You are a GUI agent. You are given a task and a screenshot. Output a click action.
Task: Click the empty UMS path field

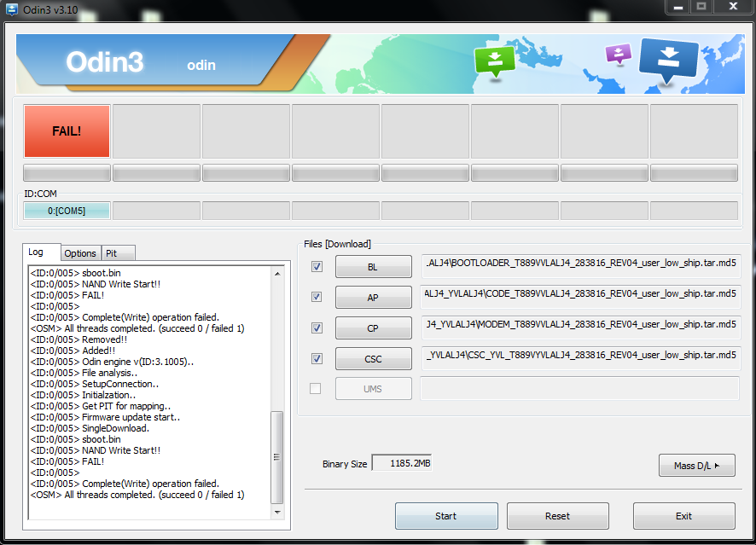point(580,388)
